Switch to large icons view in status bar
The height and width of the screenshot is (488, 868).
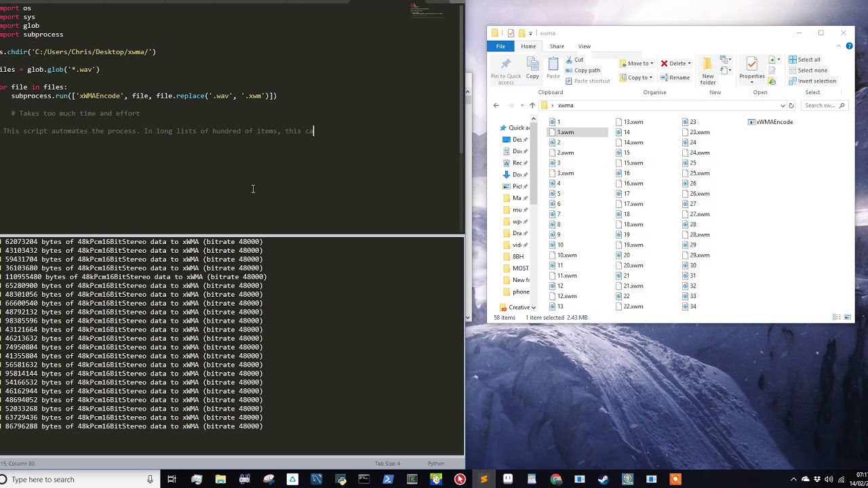tap(846, 317)
